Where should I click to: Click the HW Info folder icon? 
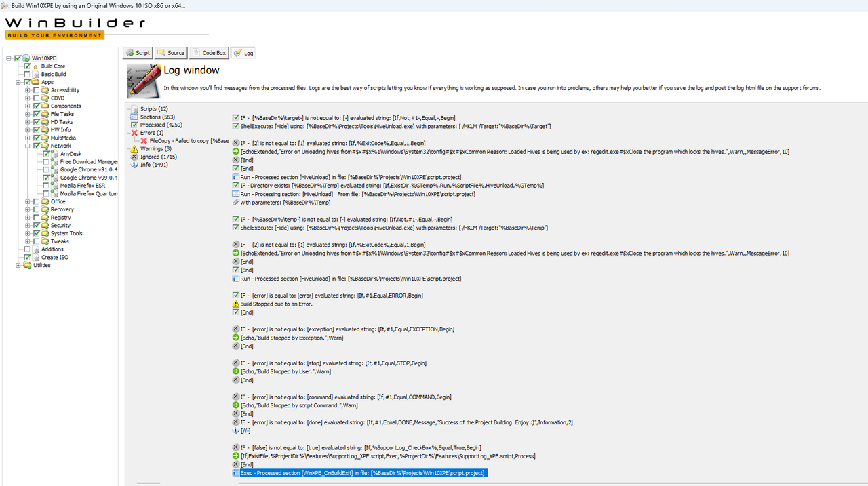[45, 130]
